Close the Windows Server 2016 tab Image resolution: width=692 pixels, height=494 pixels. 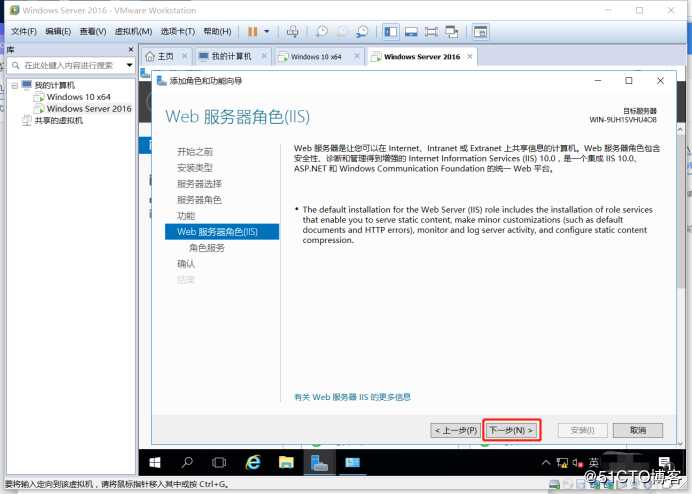[x=470, y=56]
